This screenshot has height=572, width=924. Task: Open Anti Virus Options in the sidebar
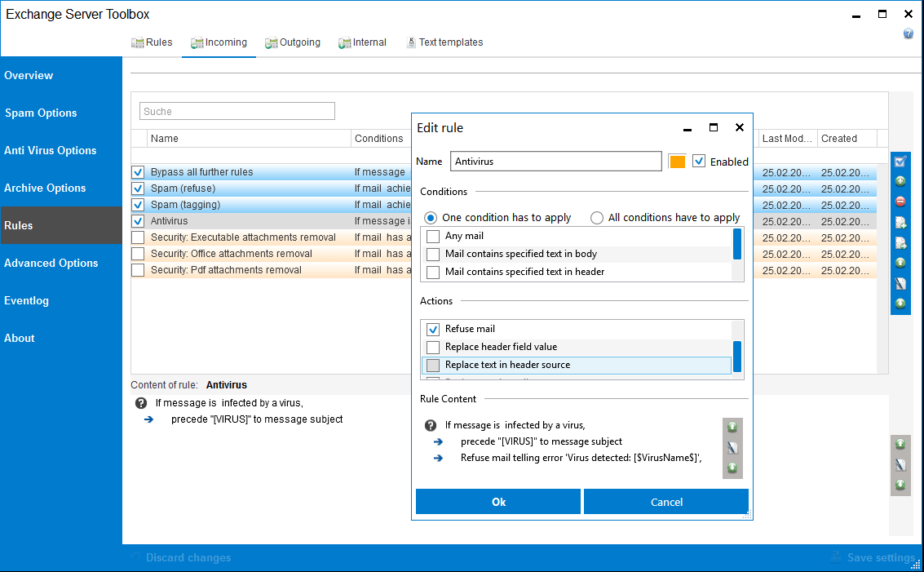click(61, 150)
